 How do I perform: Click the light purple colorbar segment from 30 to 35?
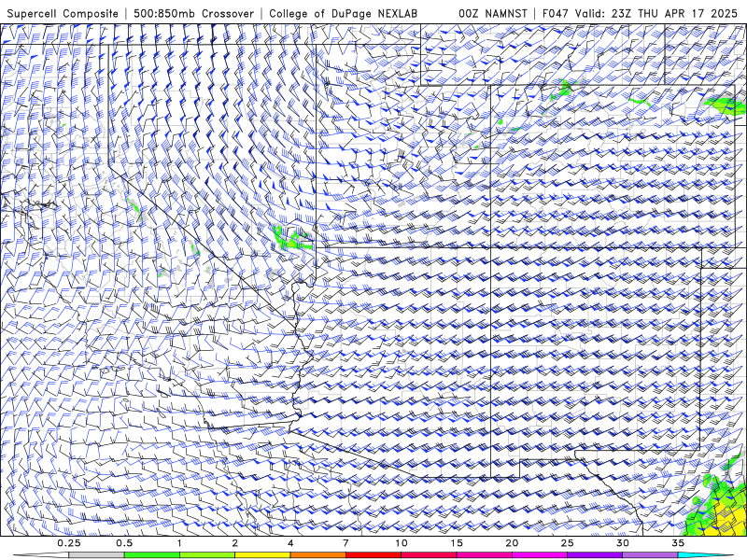click(x=650, y=555)
